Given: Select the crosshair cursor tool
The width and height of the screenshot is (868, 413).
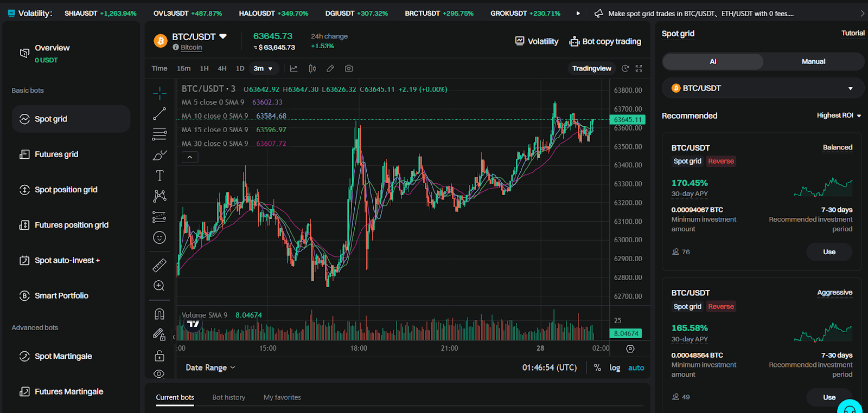Looking at the screenshot, I should [159, 94].
